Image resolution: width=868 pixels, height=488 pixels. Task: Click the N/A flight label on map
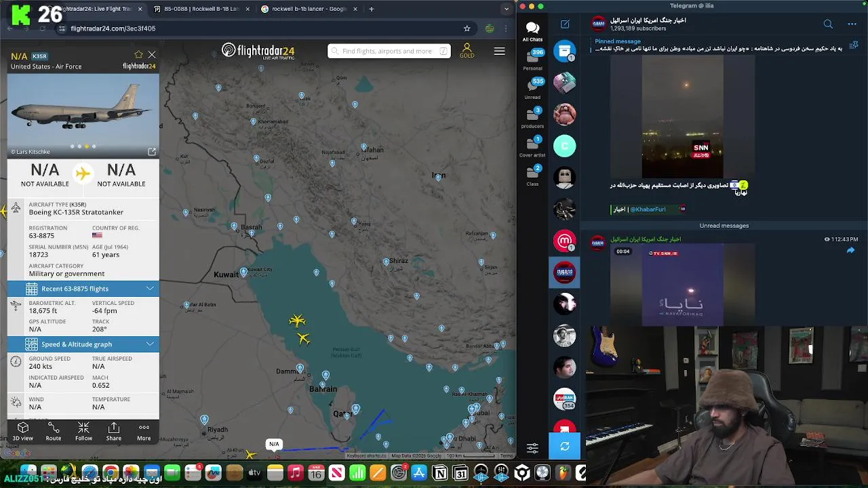tap(274, 444)
